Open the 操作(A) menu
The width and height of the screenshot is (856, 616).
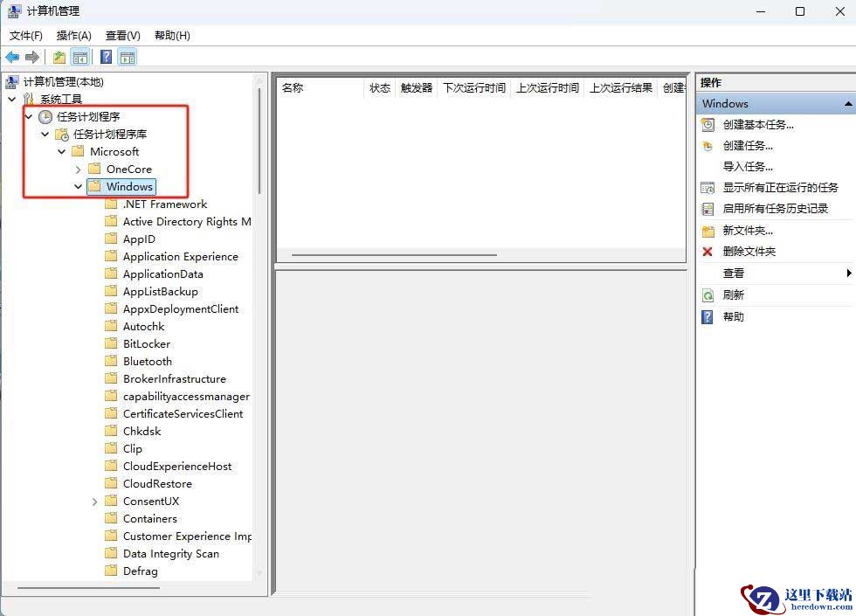(x=73, y=36)
